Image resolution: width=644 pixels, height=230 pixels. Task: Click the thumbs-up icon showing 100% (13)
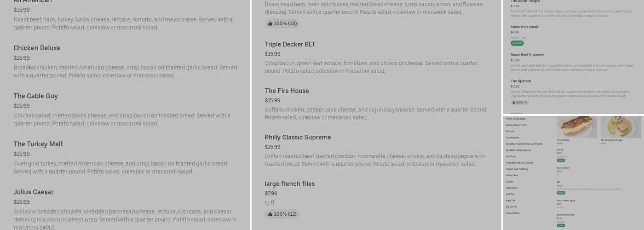(270, 23)
